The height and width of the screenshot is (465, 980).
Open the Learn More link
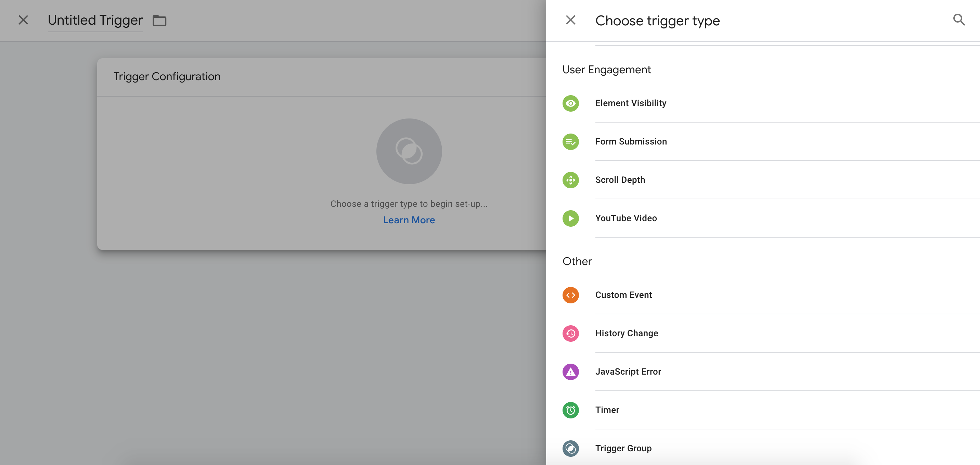pyautogui.click(x=409, y=220)
